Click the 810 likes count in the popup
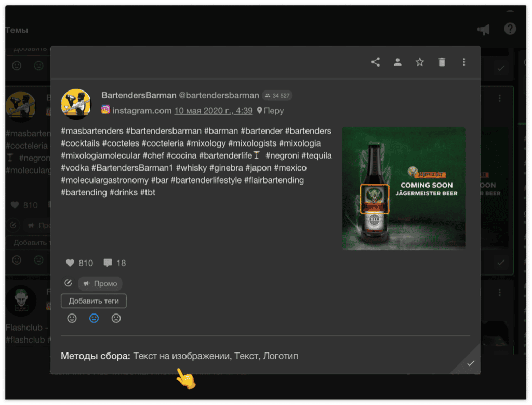The height and width of the screenshot is (405, 532). pos(86,263)
